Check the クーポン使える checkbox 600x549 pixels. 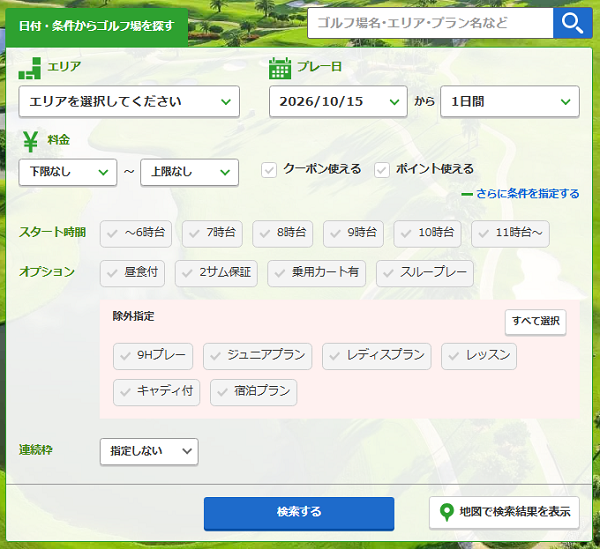(x=269, y=170)
